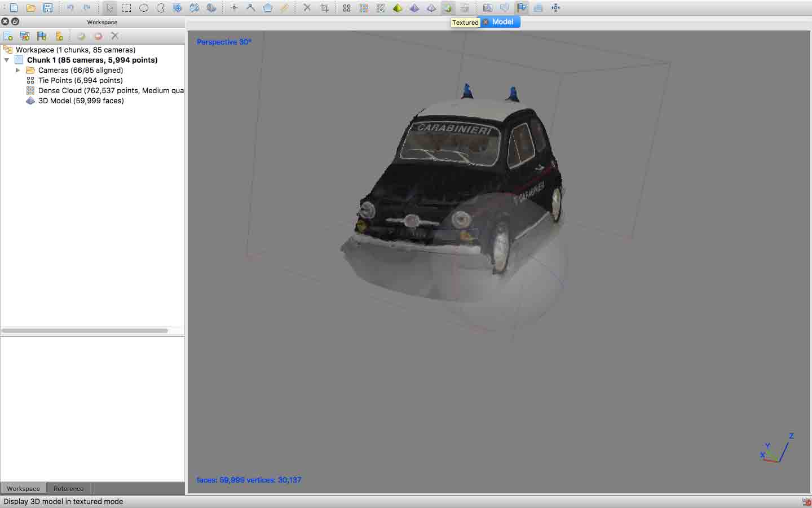
Task: Save the project with the floppy icon
Action: click(x=48, y=8)
